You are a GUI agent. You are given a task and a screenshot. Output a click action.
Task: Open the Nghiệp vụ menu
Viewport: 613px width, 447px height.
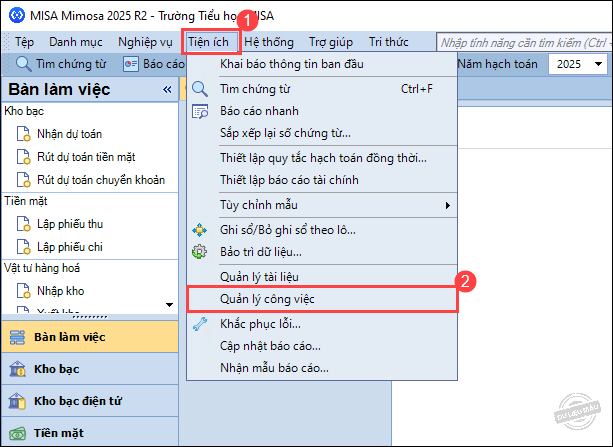(145, 42)
